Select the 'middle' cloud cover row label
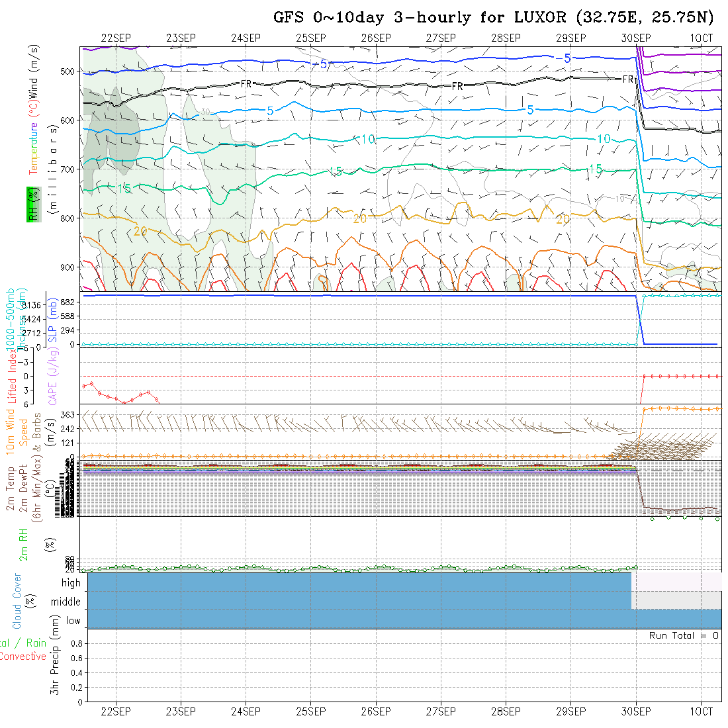 tap(66, 602)
